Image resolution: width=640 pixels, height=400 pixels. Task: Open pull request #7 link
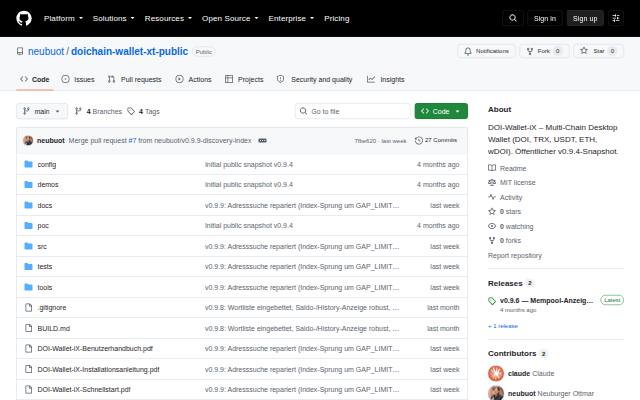coord(132,140)
